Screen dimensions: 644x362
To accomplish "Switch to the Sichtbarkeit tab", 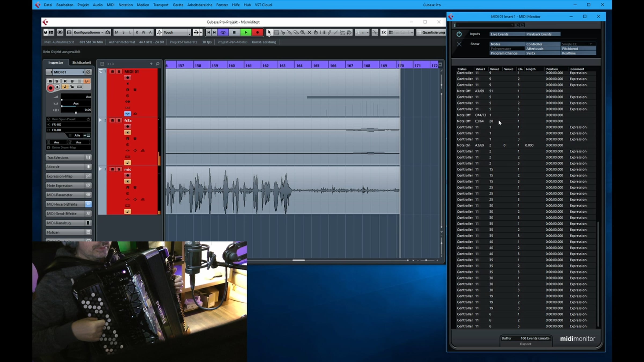I will [x=82, y=62].
